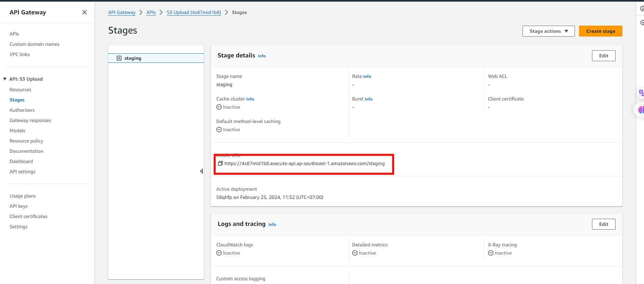Open Info link next to Burst
This screenshot has width=644, height=284.
click(x=369, y=99)
